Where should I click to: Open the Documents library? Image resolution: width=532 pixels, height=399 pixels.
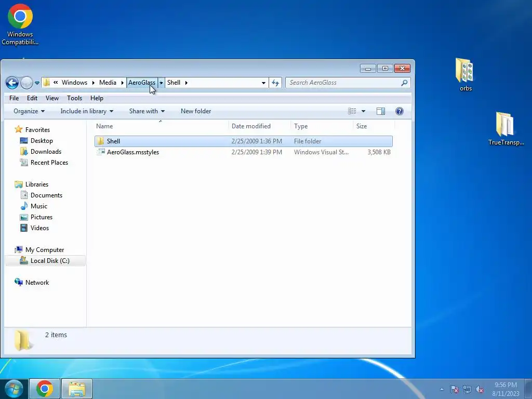tap(46, 195)
